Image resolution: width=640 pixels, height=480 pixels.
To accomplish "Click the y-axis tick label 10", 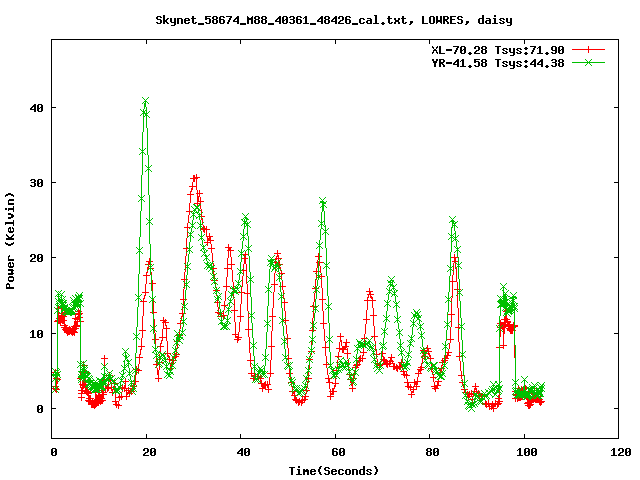I will (36, 333).
